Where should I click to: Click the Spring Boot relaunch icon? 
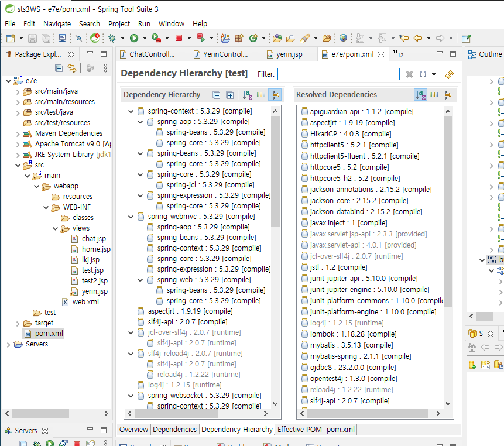pyautogui.click(x=95, y=38)
